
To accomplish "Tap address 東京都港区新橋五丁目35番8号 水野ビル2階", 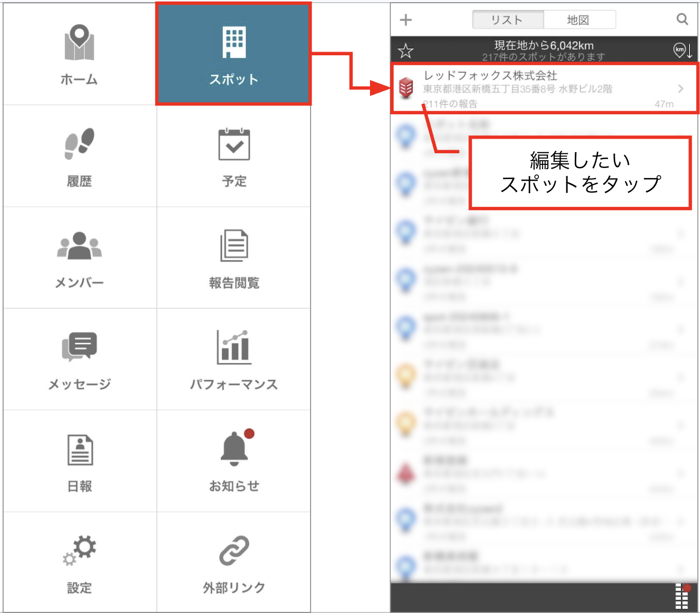I will coord(518,89).
